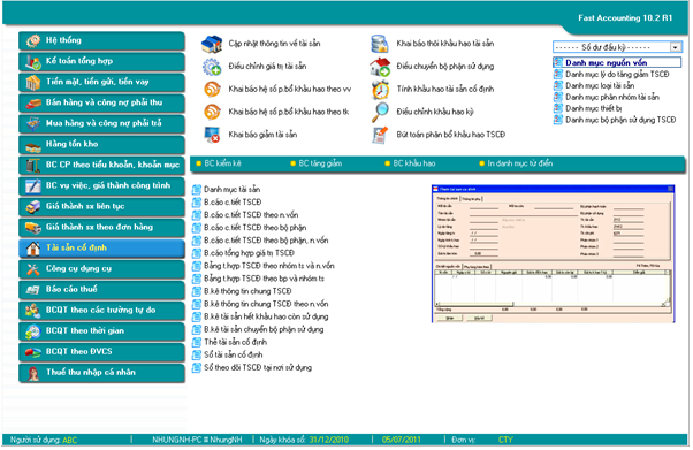Open Sổ tài sản cố định report

(x=233, y=355)
